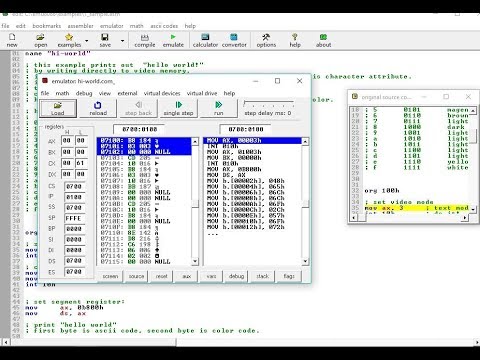
Task: Click the reset button in emulator
Action: tap(162, 276)
